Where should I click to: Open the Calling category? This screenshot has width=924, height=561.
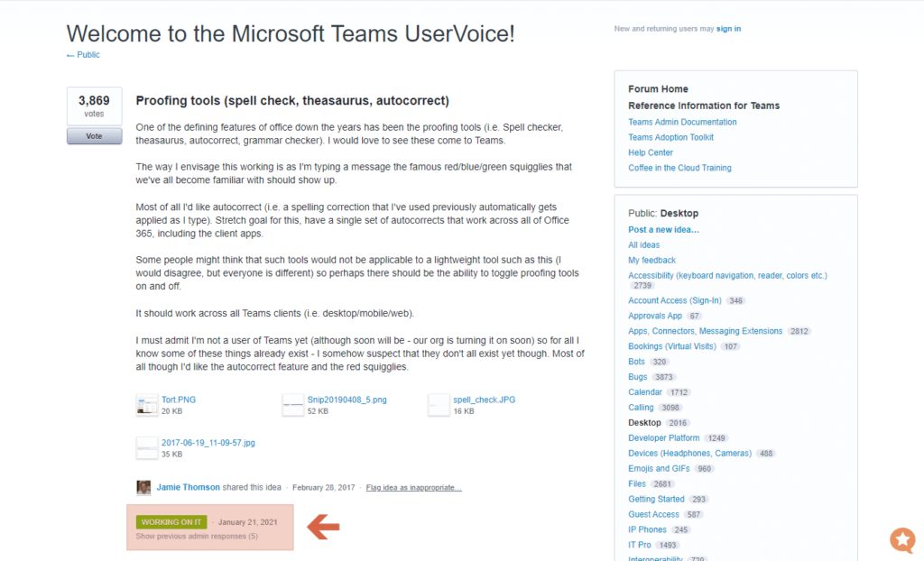[641, 408]
